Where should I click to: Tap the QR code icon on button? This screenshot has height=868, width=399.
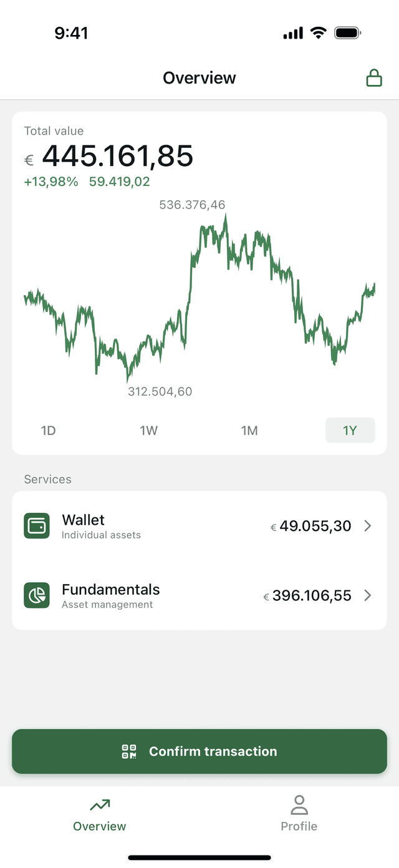click(129, 751)
